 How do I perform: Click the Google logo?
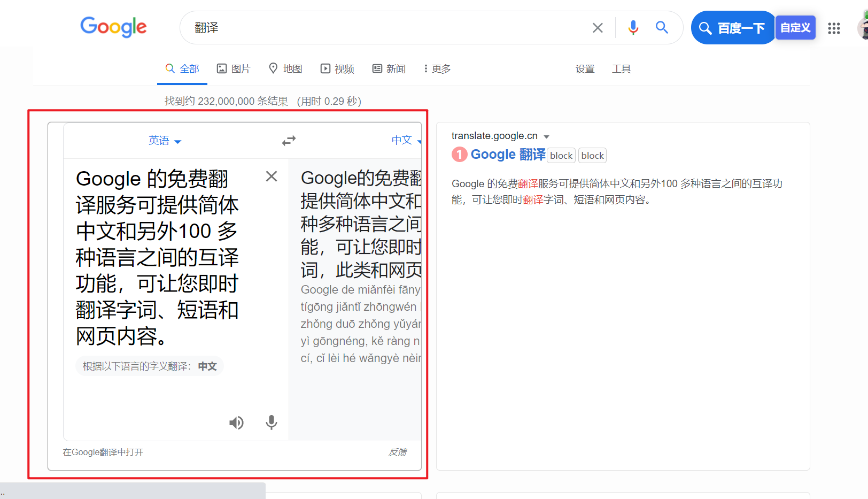[113, 27]
